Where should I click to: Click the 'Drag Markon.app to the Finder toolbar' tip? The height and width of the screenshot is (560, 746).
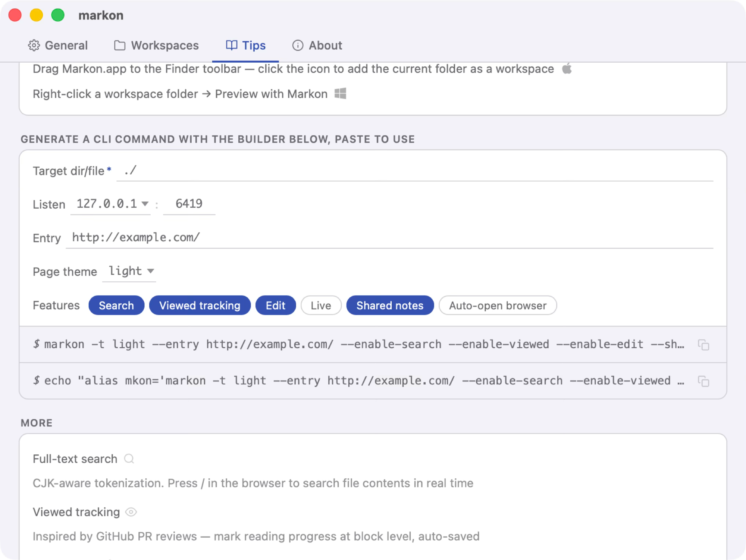[x=294, y=69]
